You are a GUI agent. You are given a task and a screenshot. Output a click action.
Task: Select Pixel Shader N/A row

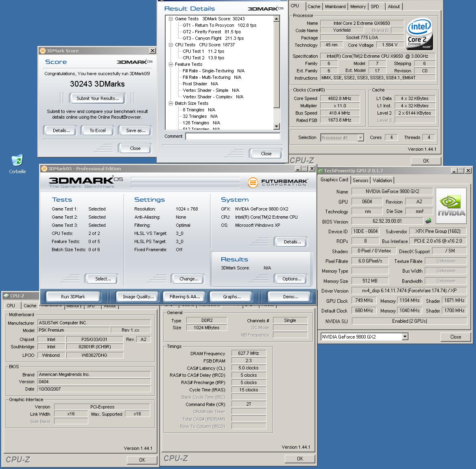point(200,84)
